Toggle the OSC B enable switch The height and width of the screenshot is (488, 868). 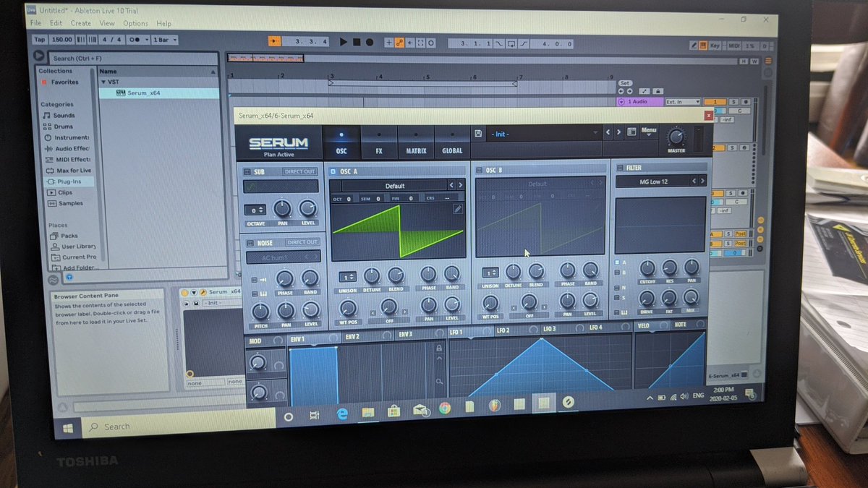(479, 170)
